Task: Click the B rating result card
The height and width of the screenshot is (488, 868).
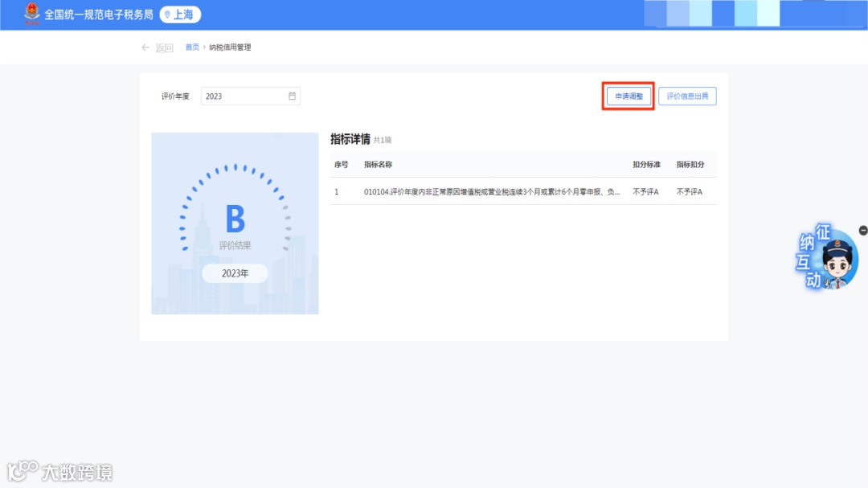Action: (235, 223)
